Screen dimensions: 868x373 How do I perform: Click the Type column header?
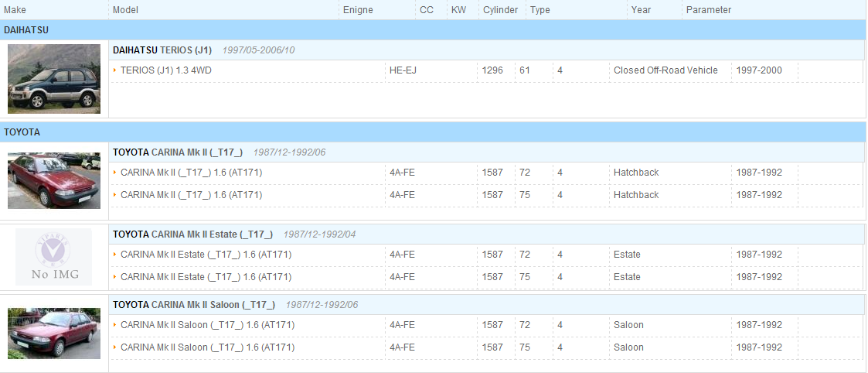540,10
